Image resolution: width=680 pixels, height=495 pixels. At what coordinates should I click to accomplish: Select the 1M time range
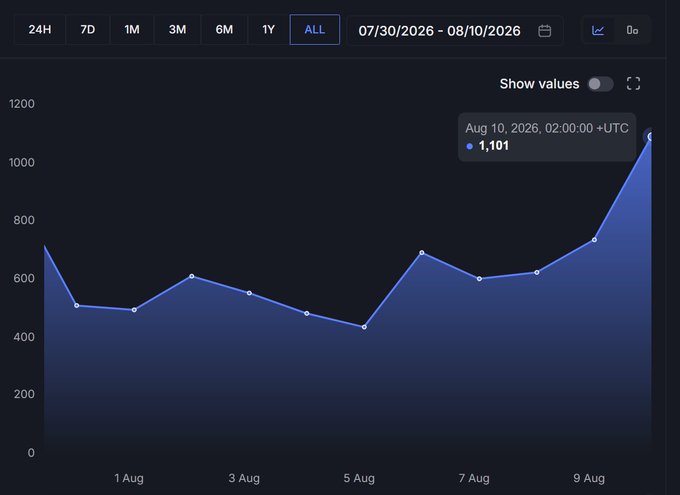132,30
